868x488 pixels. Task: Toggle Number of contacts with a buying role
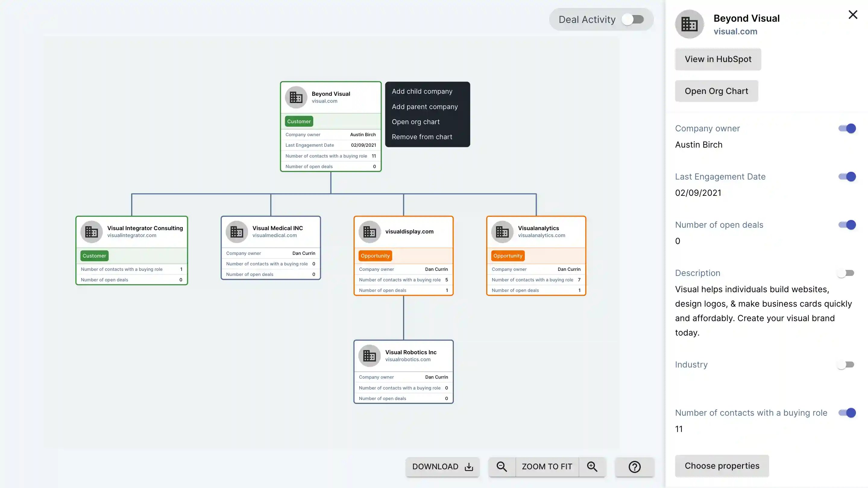point(847,413)
